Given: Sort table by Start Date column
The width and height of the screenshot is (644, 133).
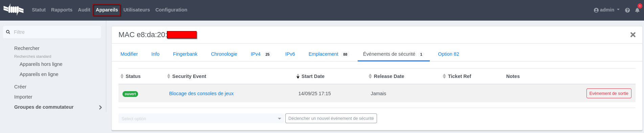Looking at the screenshot, I should coord(310,76).
